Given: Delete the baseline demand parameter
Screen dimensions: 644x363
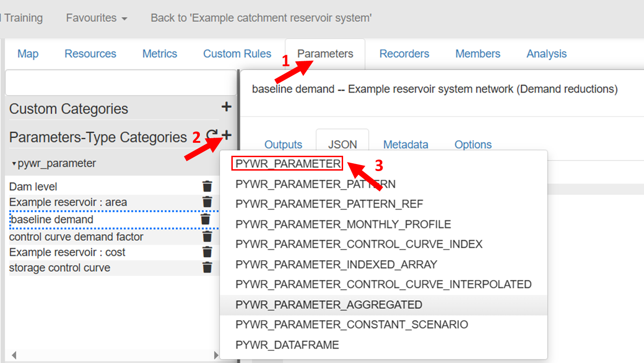Looking at the screenshot, I should pyautogui.click(x=205, y=219).
